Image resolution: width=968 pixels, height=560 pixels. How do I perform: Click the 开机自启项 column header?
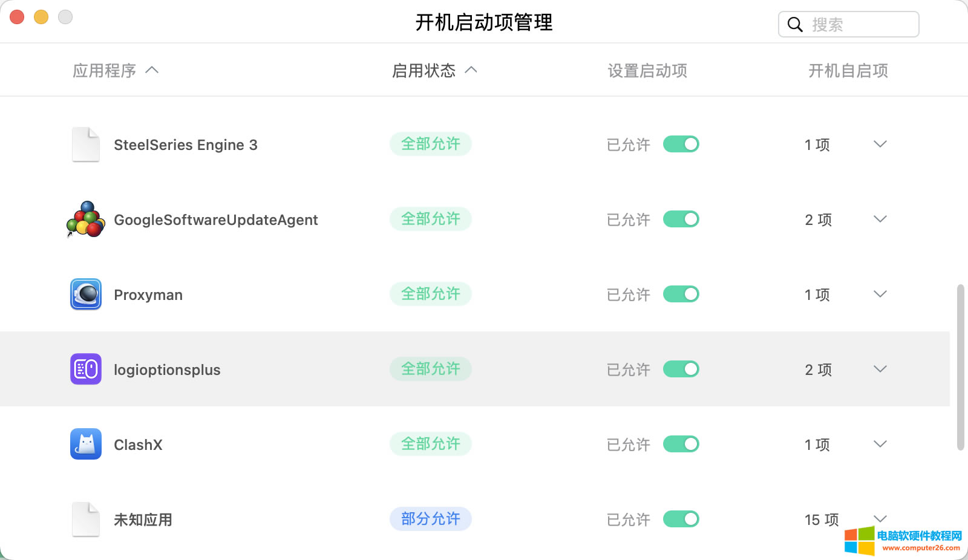[x=848, y=71]
